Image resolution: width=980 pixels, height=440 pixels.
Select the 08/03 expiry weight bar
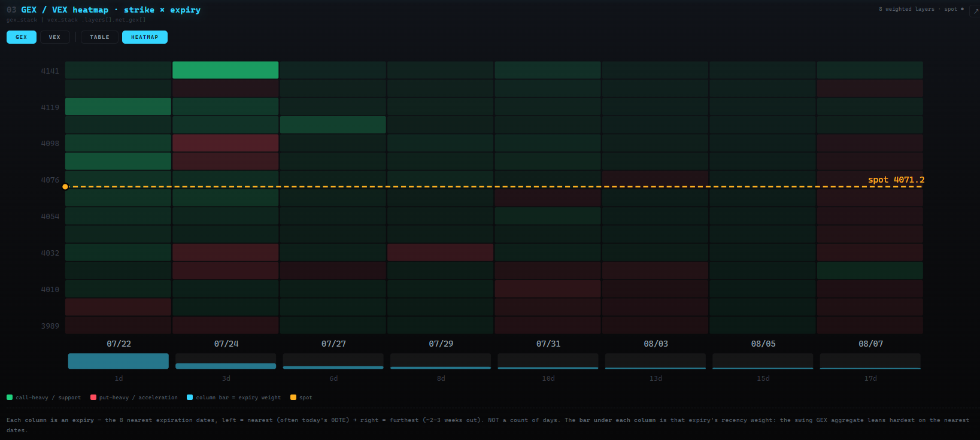pos(656,361)
